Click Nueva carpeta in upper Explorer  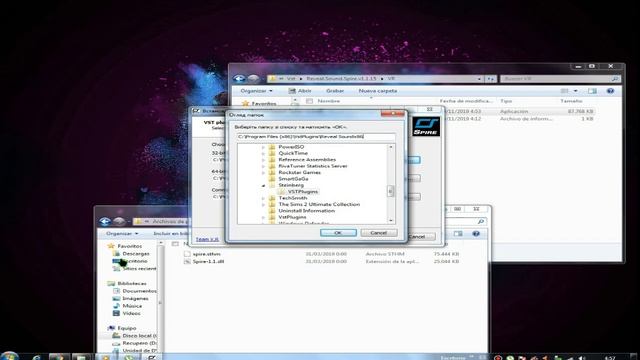(378, 91)
